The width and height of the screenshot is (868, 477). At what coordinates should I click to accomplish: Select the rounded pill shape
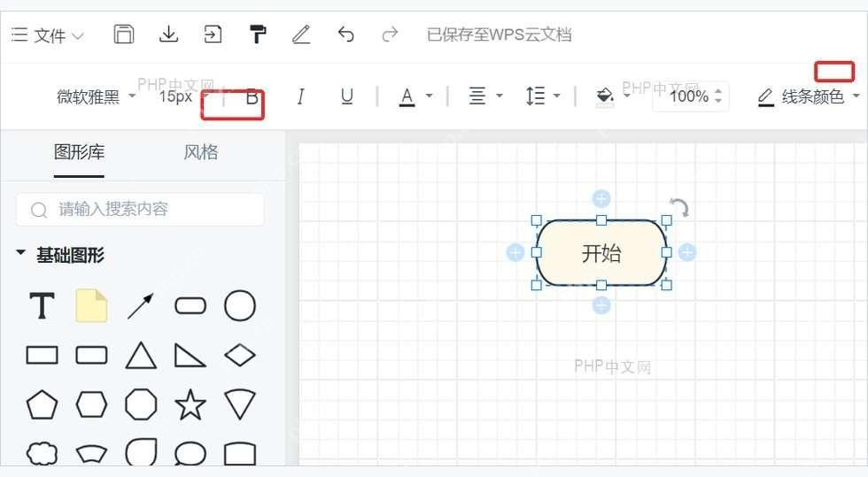[190, 305]
